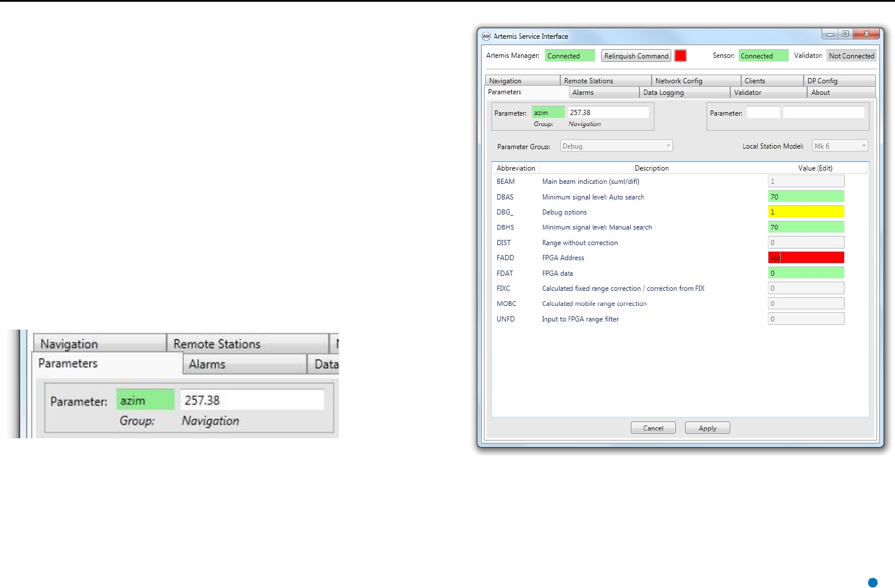This screenshot has width=895, height=588.
Task: Click the UNFD value field
Action: click(806, 319)
